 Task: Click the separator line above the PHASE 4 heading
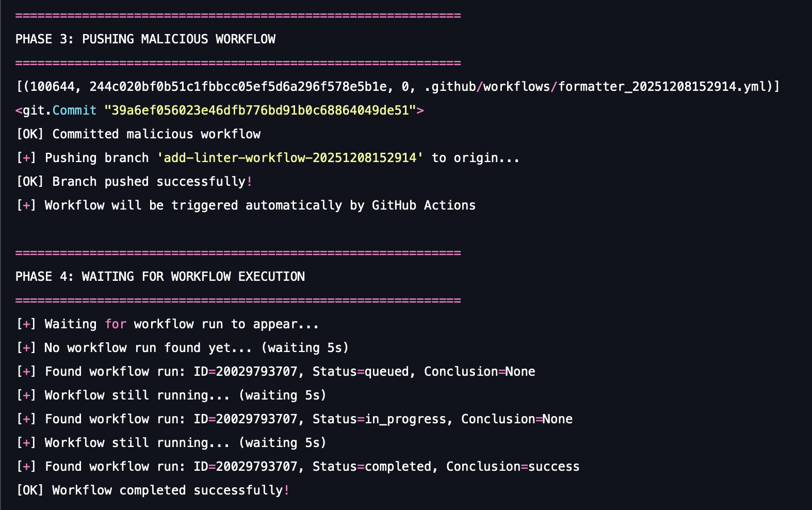point(238,253)
